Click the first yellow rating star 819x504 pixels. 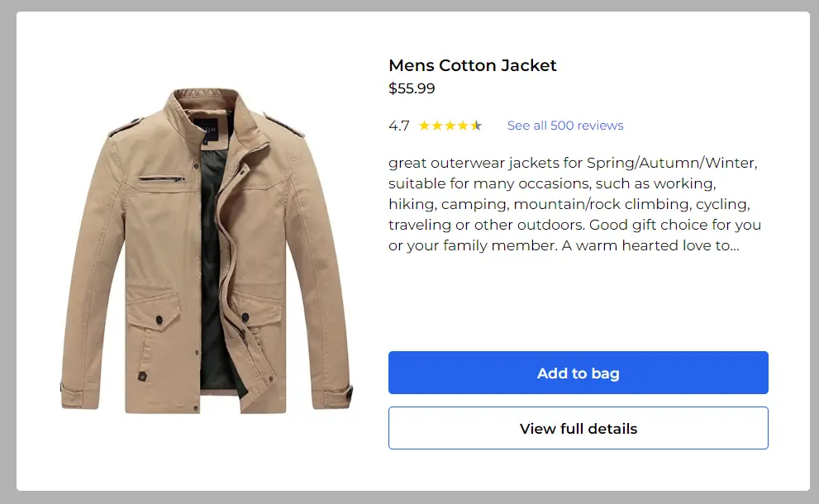pyautogui.click(x=424, y=126)
